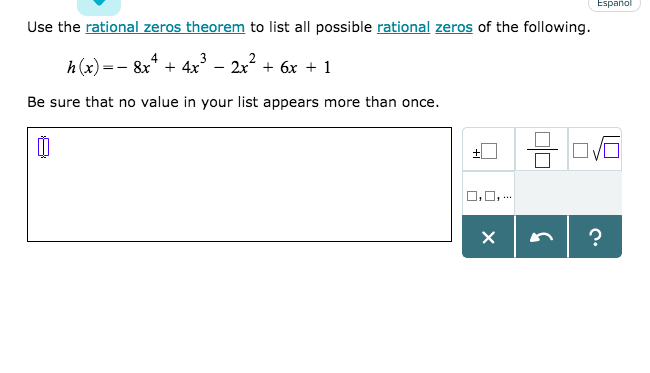This screenshot has width=650, height=373.
Task: Click the h(x) polynomial equation
Action: pos(199,65)
